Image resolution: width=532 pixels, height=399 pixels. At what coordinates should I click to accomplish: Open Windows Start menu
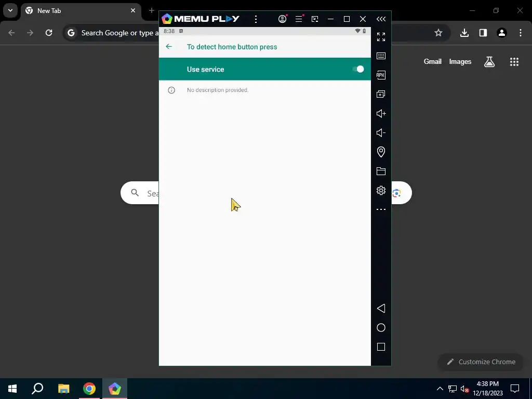click(x=12, y=389)
